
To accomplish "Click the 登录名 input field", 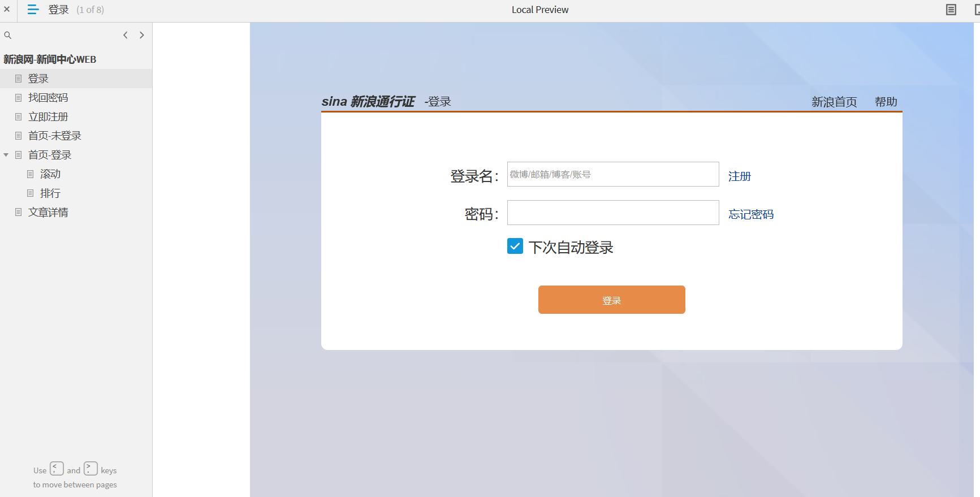I will tap(613, 174).
